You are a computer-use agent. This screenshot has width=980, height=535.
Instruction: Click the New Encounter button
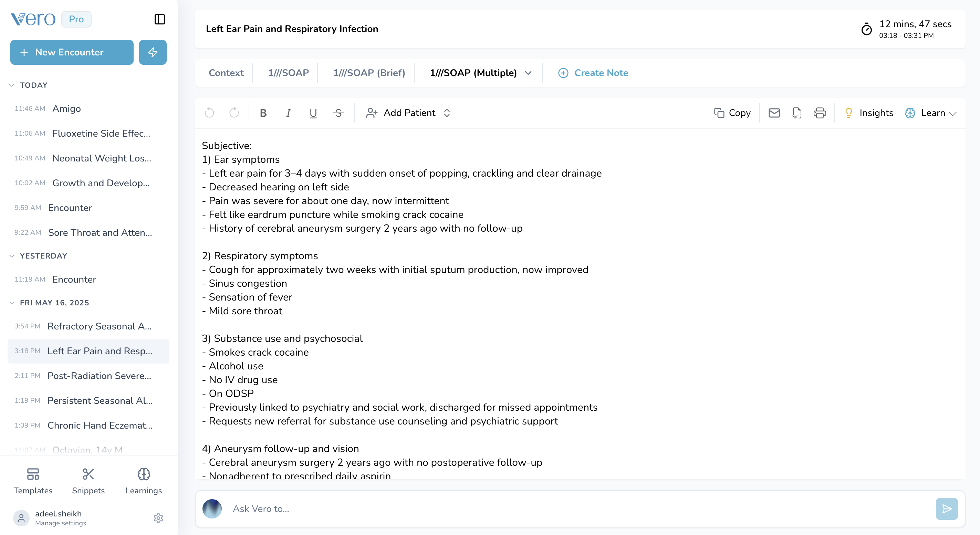pyautogui.click(x=72, y=52)
